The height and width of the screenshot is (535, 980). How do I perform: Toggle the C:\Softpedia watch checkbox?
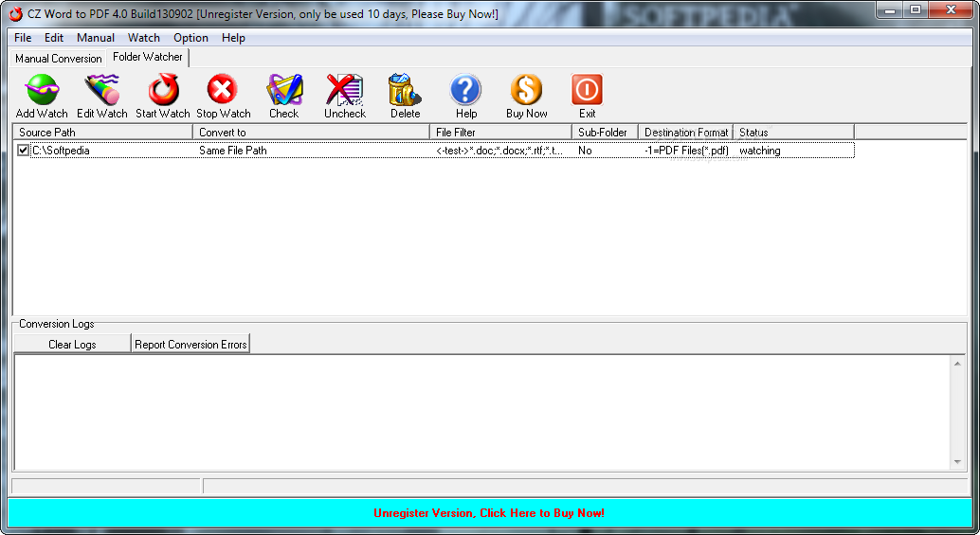23,151
